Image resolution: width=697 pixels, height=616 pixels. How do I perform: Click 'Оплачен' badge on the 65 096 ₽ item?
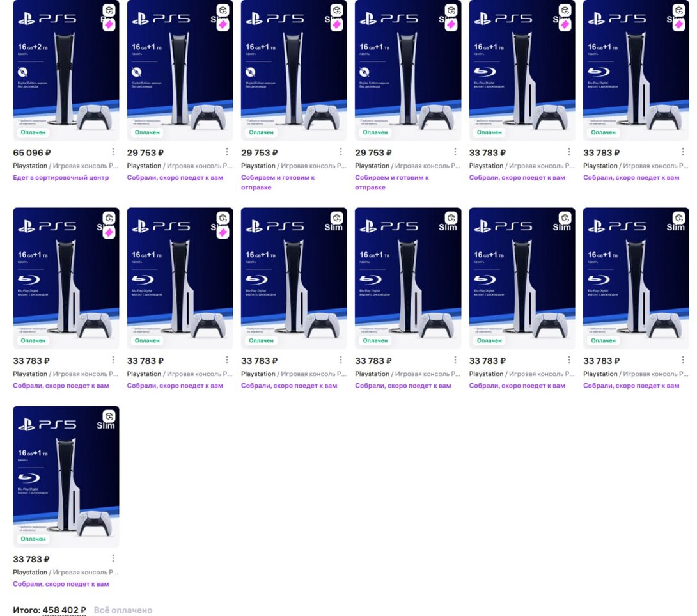click(x=33, y=132)
